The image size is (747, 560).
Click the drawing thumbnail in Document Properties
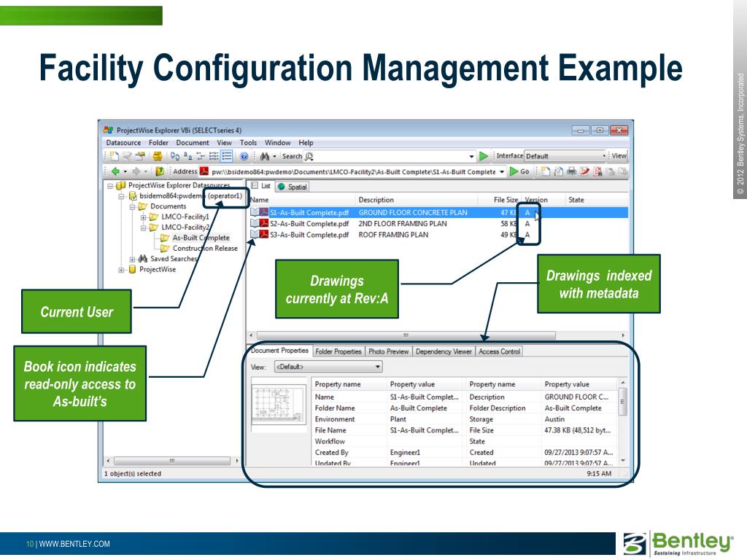(279, 405)
